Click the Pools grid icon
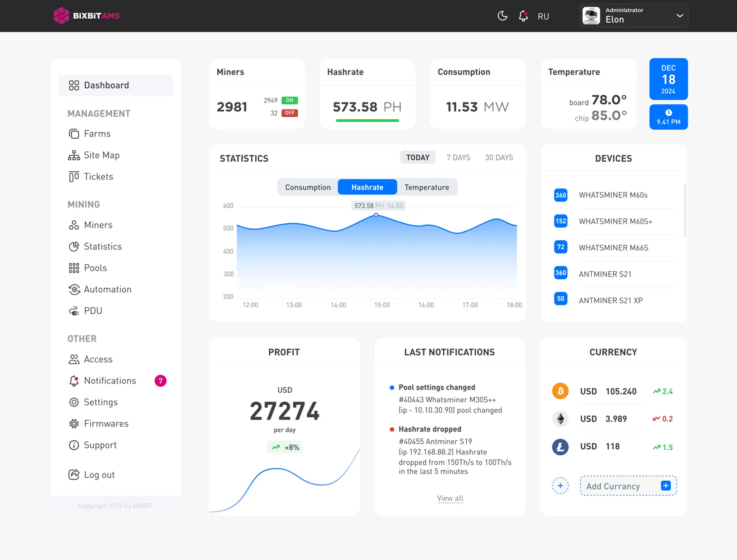737x560 pixels. point(74,268)
